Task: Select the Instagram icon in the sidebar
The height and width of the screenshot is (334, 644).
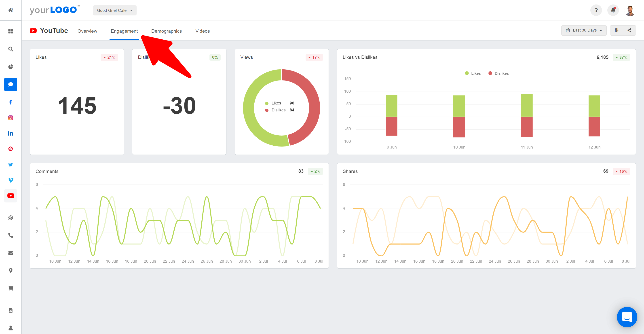Action: (x=11, y=118)
